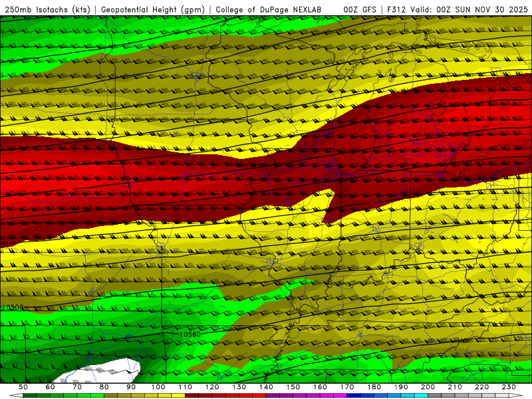Click the '70' legend value
Viewport: 532px width, 399px height.
click(x=77, y=387)
